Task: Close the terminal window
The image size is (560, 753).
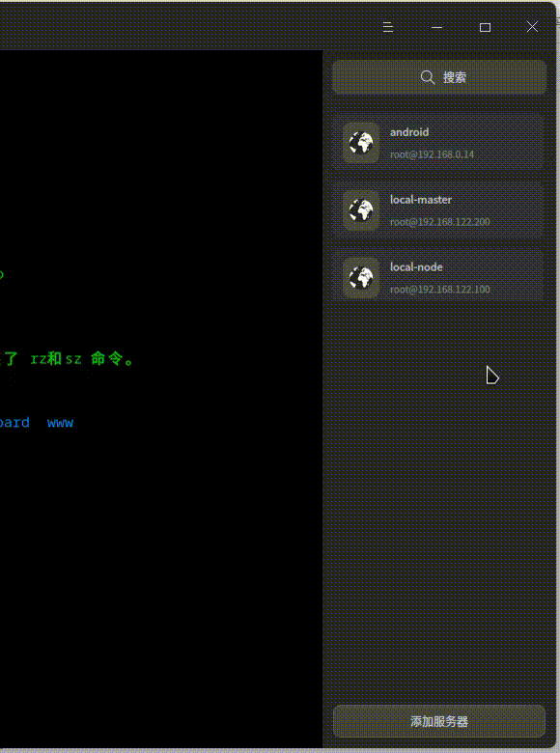Action: [532, 27]
